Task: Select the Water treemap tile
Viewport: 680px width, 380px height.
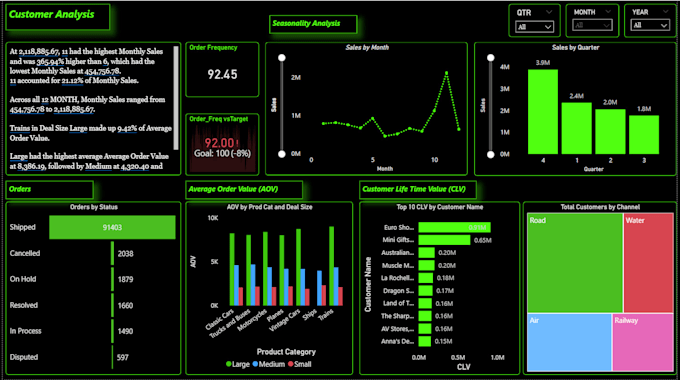Action: (x=648, y=263)
